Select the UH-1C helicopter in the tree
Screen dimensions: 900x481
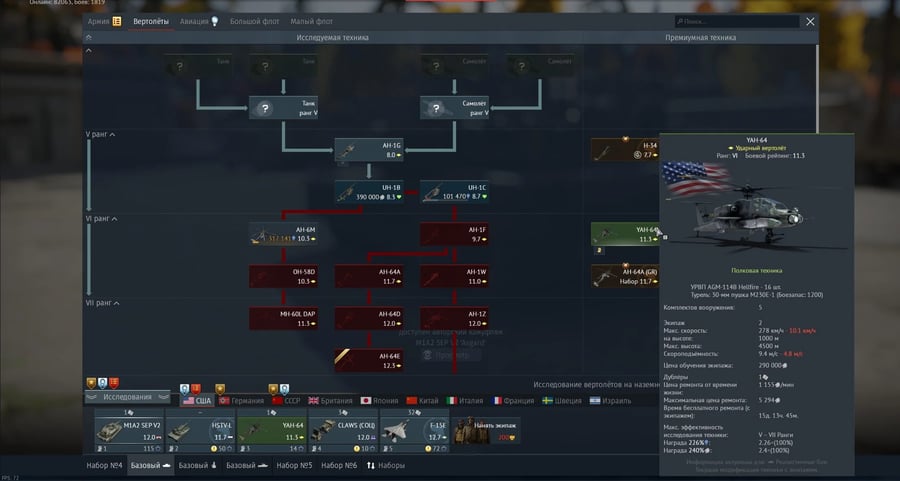click(453, 192)
